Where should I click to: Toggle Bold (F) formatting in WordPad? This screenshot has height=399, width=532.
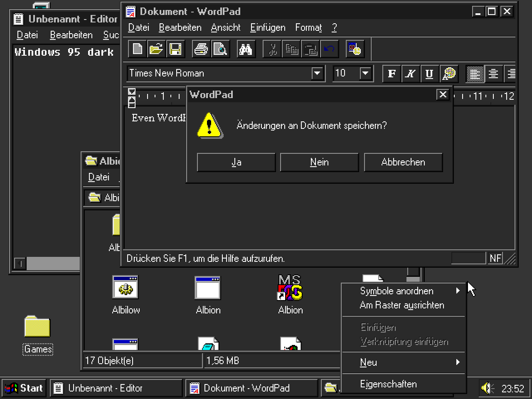[392, 74]
